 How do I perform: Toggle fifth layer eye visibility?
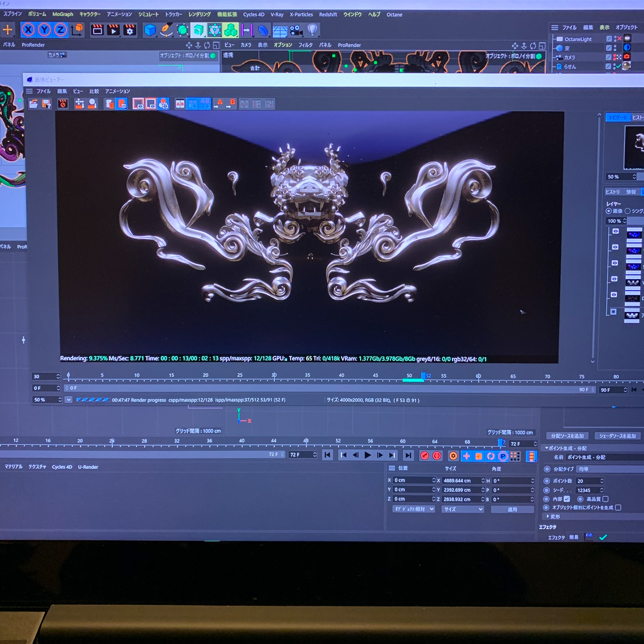tap(614, 295)
